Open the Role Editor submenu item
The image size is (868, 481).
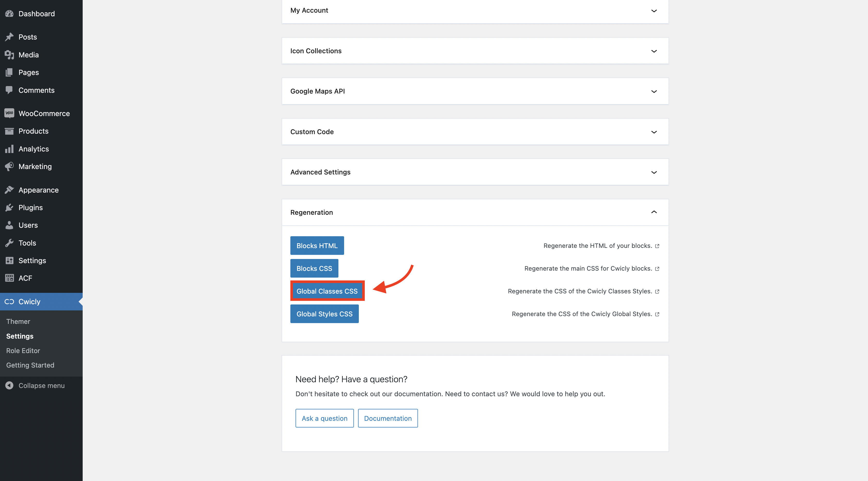23,350
